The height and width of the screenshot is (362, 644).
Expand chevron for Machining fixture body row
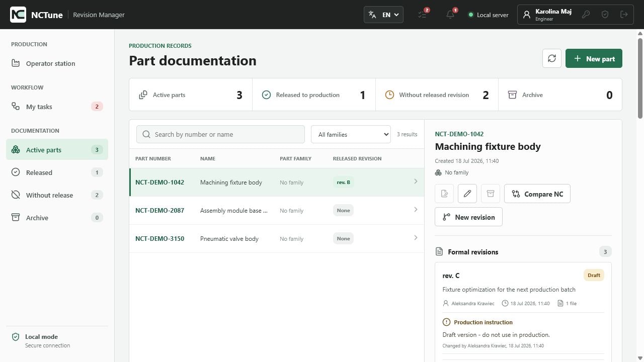pyautogui.click(x=416, y=182)
